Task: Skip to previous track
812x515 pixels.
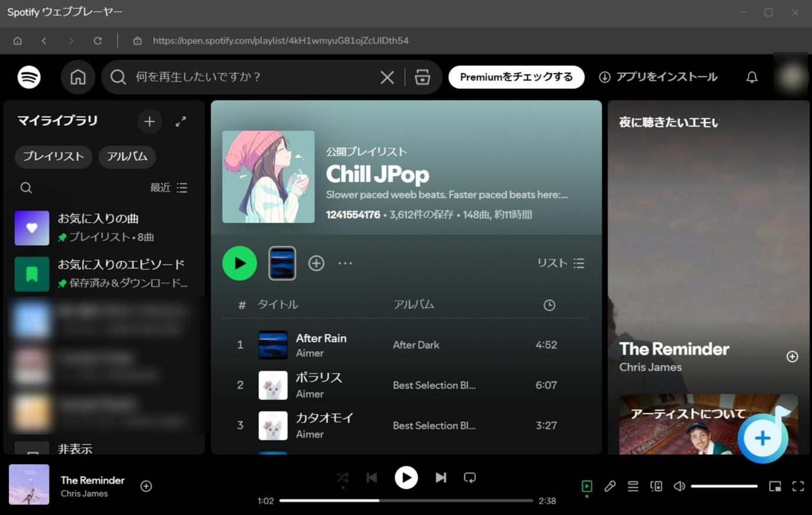Action: (372, 477)
